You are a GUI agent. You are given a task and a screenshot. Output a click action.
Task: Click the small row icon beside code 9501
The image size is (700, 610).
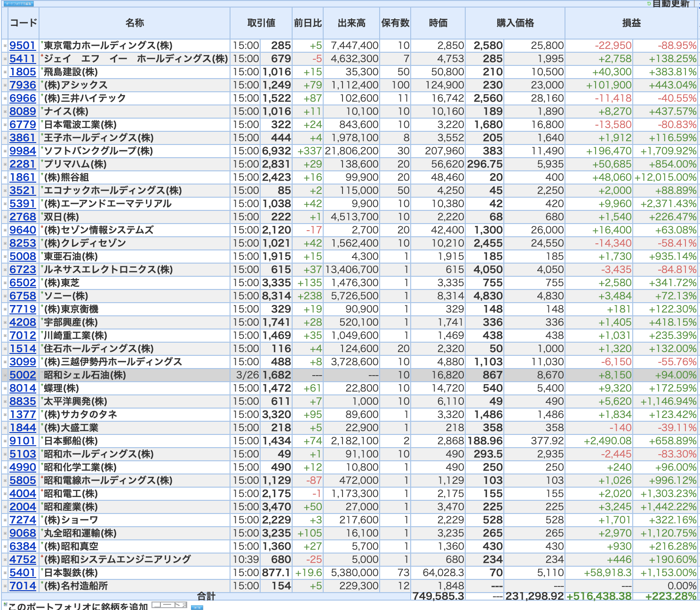(x=5, y=46)
